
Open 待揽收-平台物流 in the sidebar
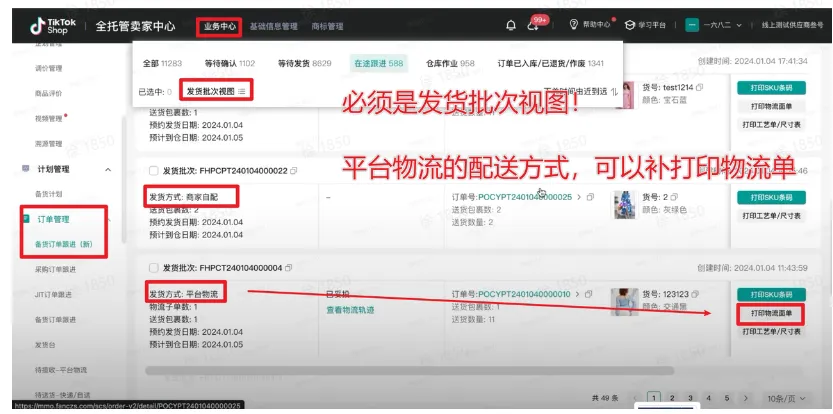pyautogui.click(x=61, y=370)
